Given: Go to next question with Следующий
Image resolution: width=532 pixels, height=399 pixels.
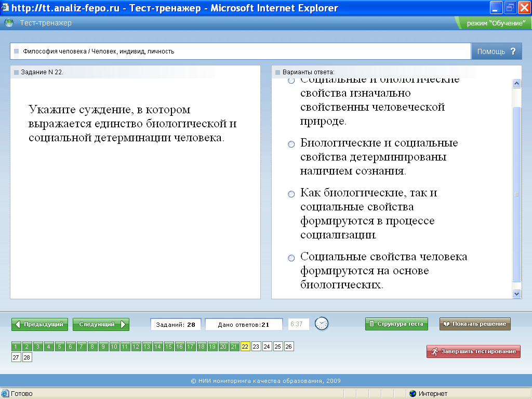Looking at the screenshot, I should tap(101, 324).
